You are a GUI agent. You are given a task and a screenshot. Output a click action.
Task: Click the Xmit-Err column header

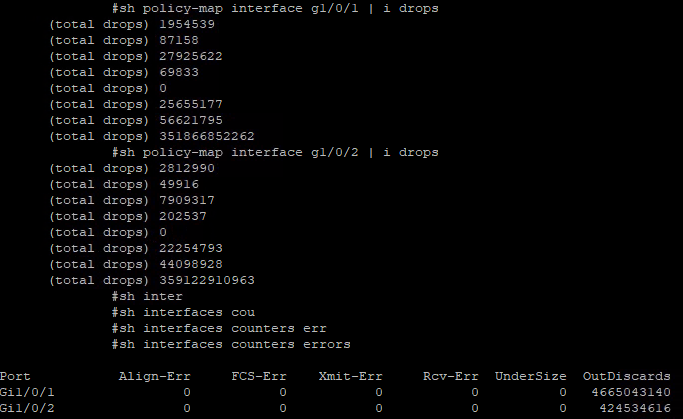click(x=350, y=376)
